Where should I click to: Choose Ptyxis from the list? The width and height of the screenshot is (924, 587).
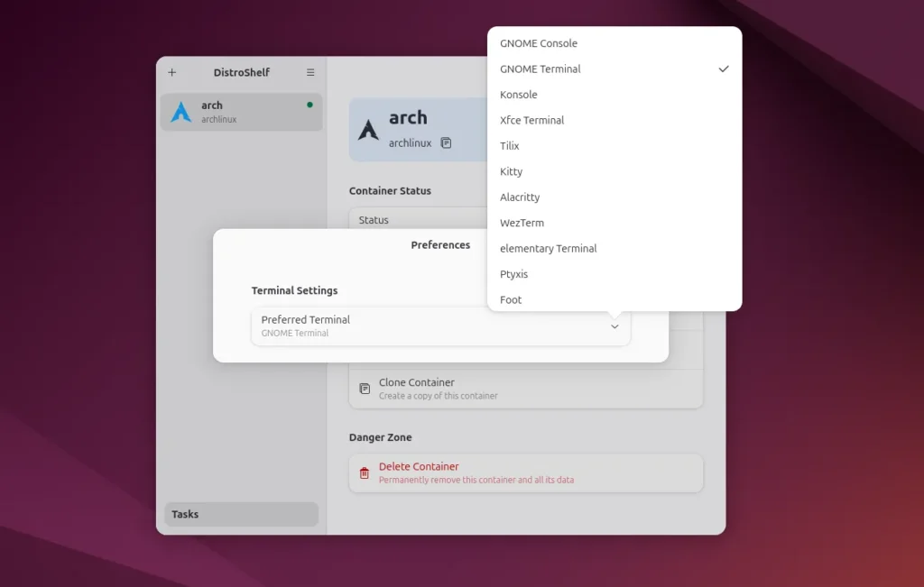[614, 274]
